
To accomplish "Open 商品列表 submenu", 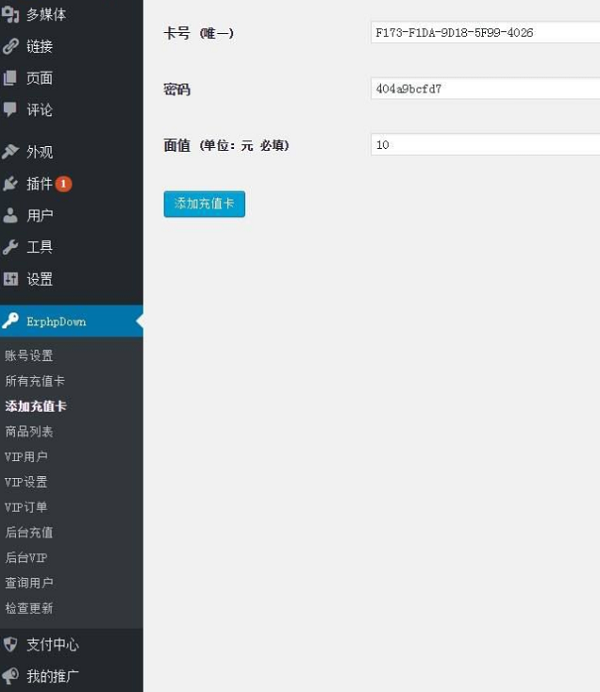I will pos(29,432).
